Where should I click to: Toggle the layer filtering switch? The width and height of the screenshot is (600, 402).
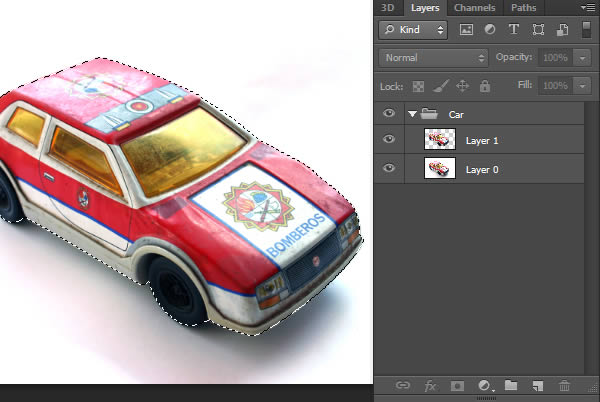tap(586, 29)
